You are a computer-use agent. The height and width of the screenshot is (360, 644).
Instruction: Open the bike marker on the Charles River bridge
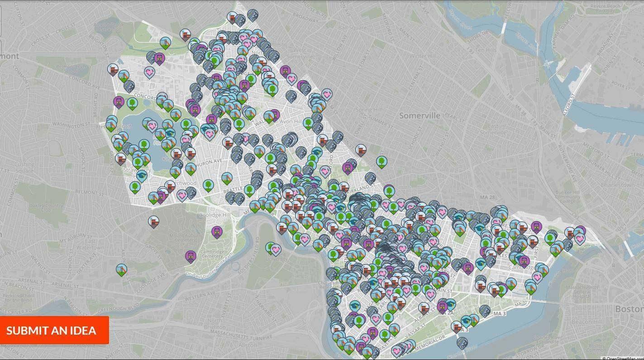(x=462, y=342)
